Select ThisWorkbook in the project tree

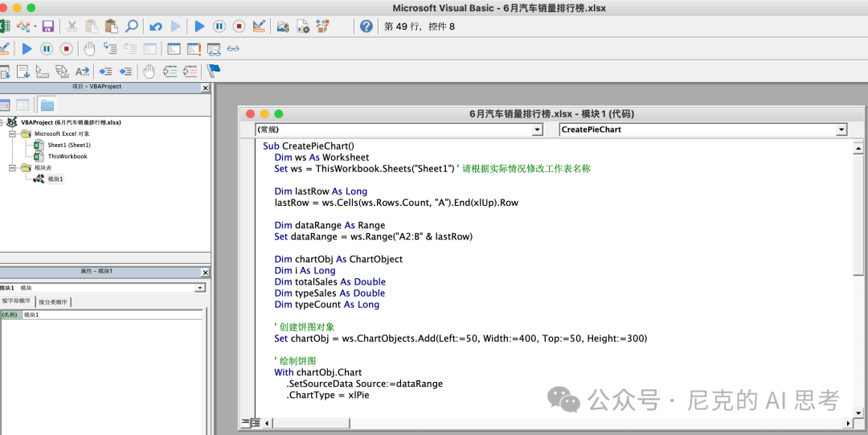click(x=68, y=156)
